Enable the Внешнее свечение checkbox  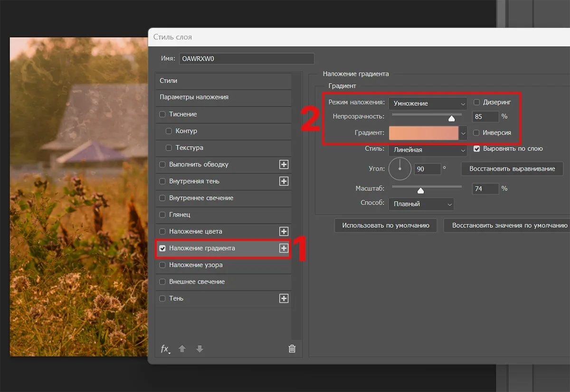click(162, 282)
